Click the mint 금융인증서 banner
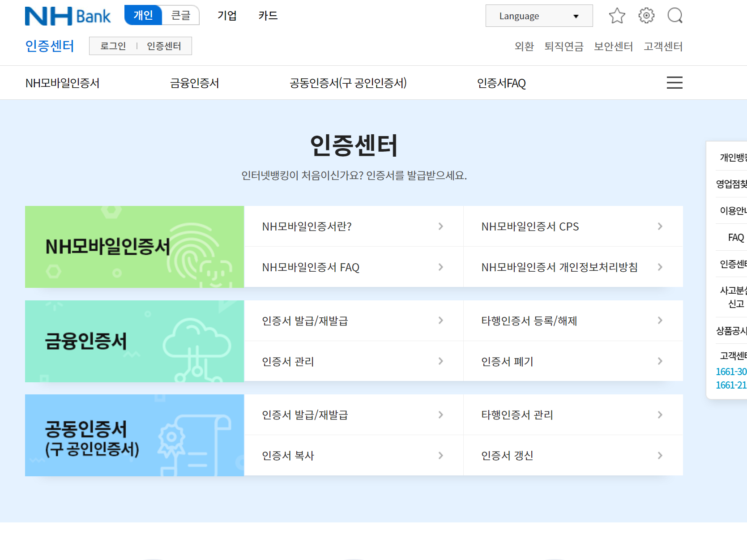The height and width of the screenshot is (560, 747). (134, 341)
